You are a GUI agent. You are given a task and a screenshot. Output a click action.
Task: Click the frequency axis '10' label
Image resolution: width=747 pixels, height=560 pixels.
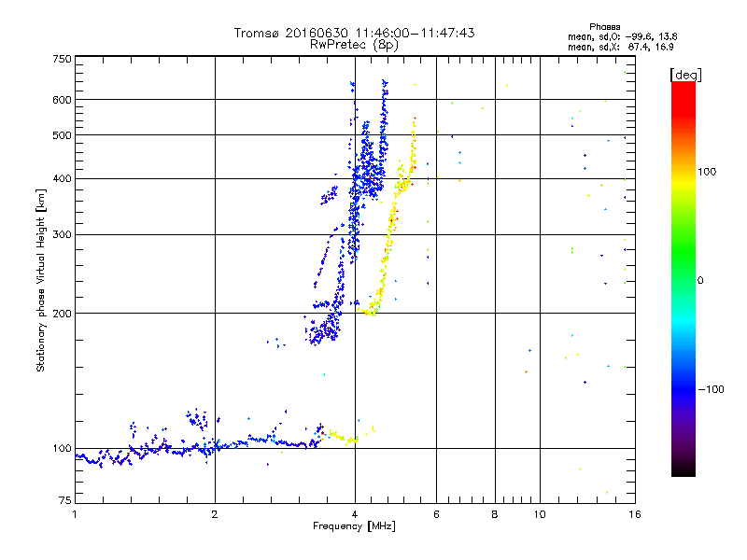[x=540, y=514]
